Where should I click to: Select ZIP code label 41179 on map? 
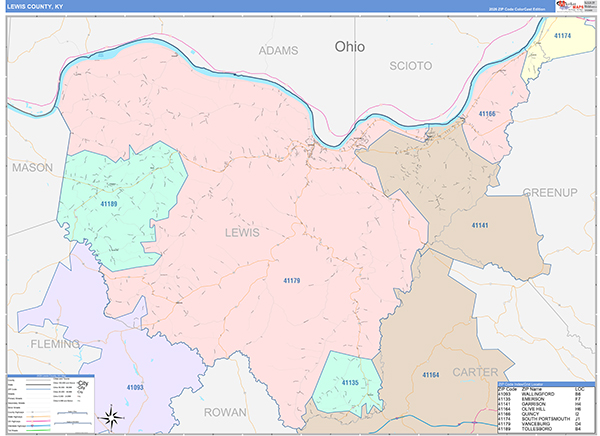coord(292,281)
